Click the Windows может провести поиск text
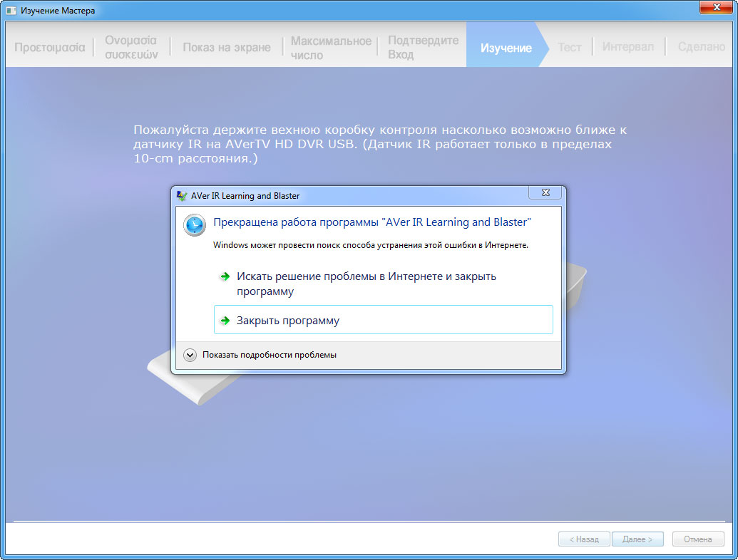The image size is (738, 560). (370, 245)
